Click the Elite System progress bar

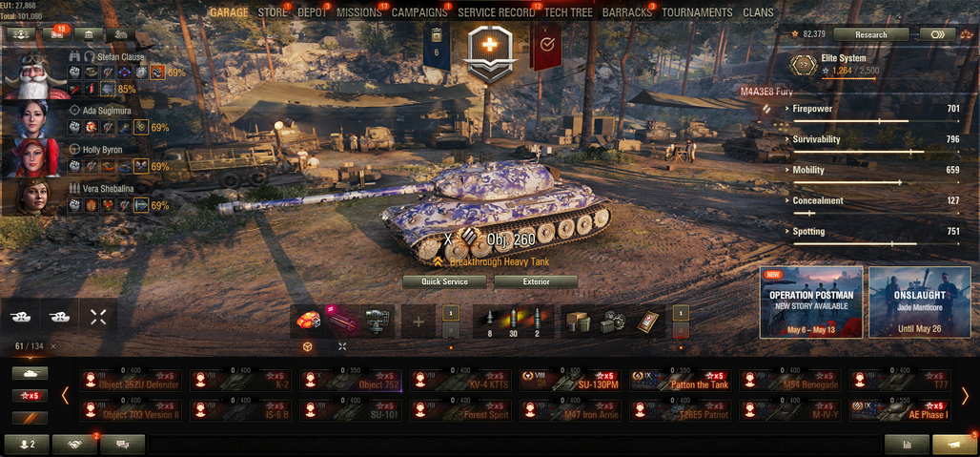tap(848, 78)
